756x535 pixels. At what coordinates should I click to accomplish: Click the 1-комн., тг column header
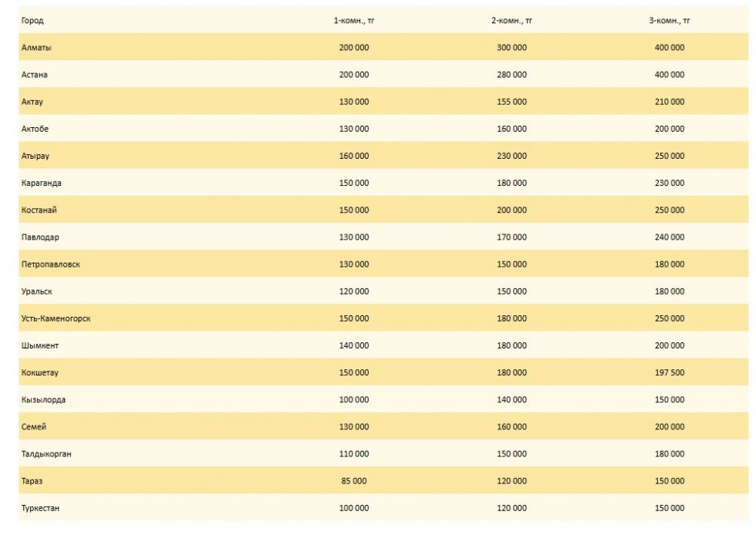pos(354,21)
